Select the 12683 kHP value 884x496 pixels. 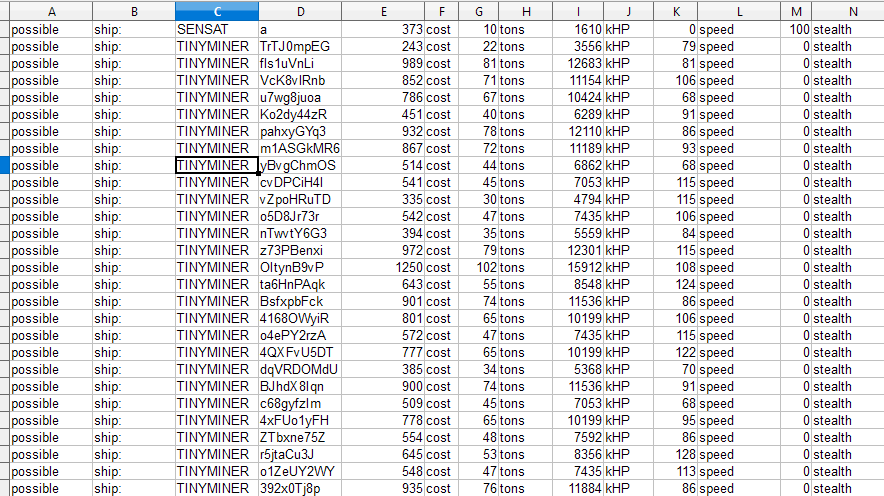(578, 63)
